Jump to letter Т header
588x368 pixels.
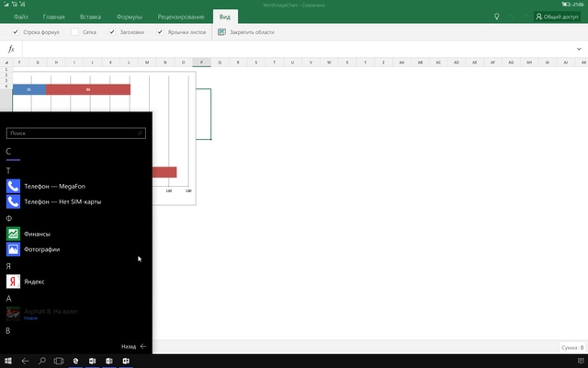pos(8,171)
